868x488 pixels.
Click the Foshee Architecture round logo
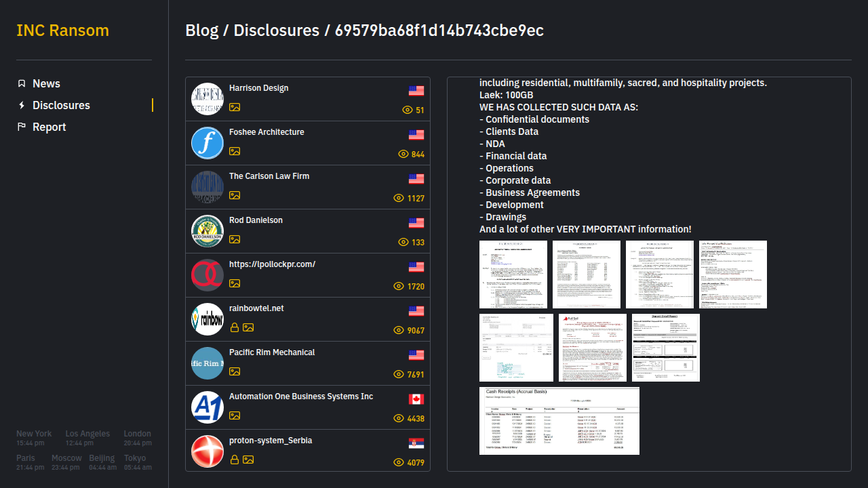(x=208, y=143)
